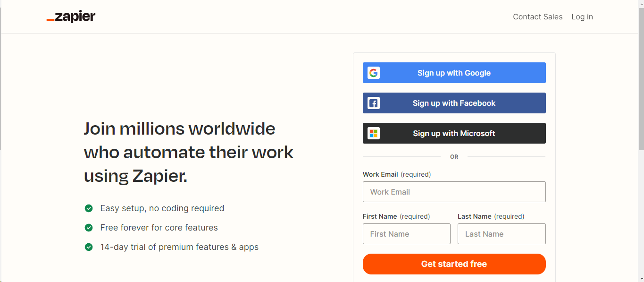This screenshot has width=644, height=282.
Task: Click the Facebook icon in the sign-up button
Action: click(374, 103)
